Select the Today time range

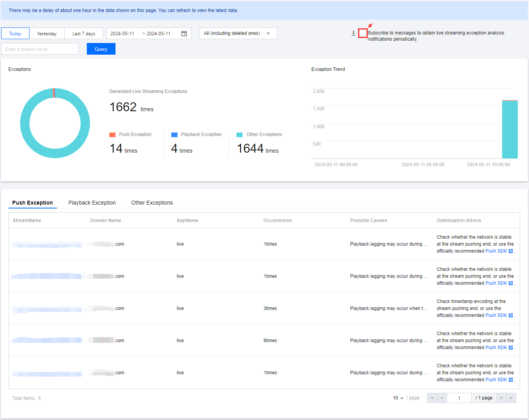(x=15, y=34)
